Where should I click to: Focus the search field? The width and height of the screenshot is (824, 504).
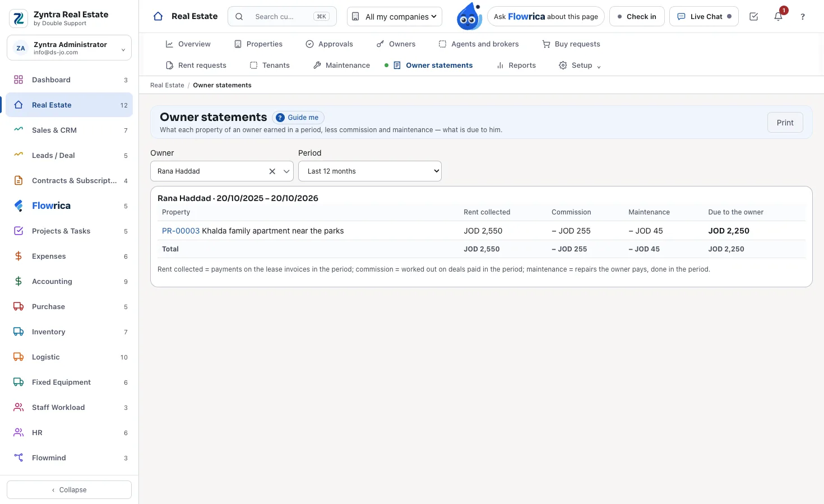click(282, 17)
